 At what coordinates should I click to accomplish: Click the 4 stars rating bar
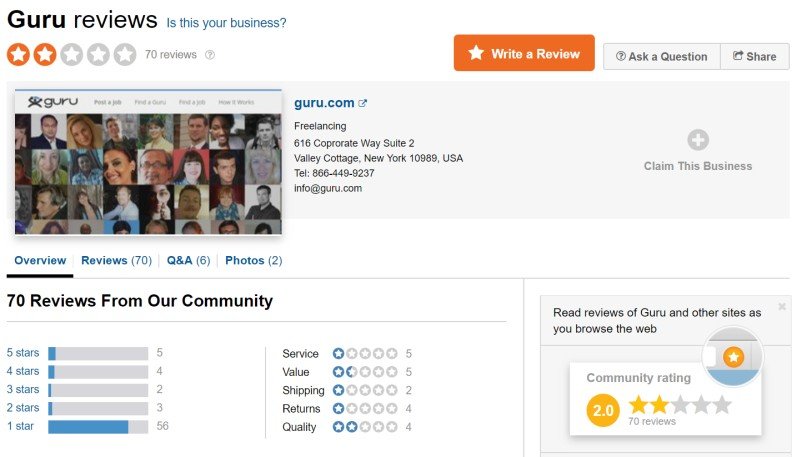pos(98,372)
